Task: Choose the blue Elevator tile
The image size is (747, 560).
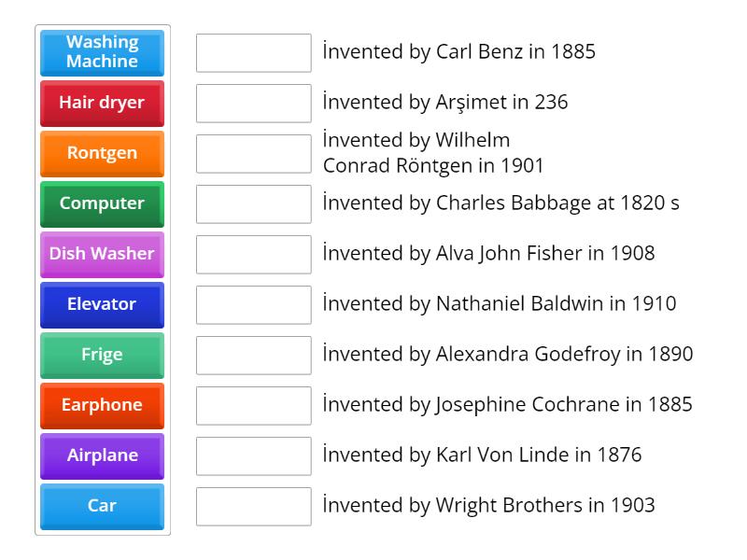Action: point(102,304)
